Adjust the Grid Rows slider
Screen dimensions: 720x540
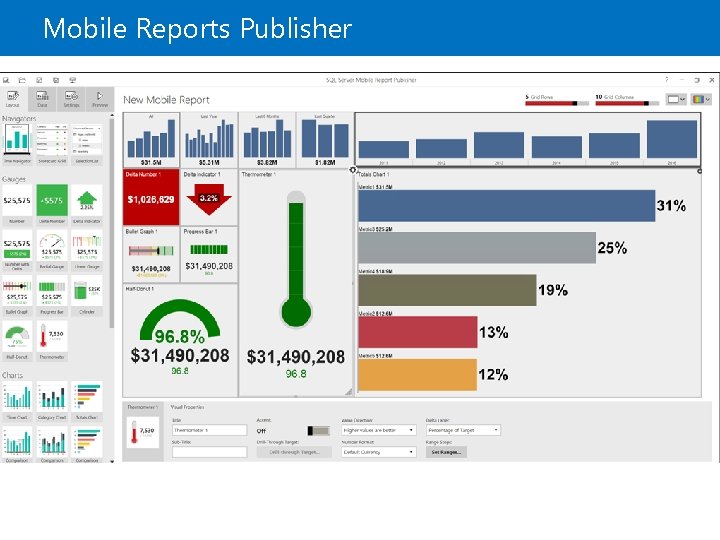point(557,103)
